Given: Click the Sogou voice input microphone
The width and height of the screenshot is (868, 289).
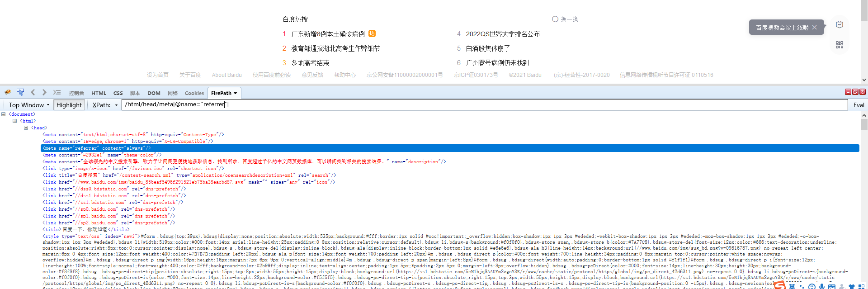Looking at the screenshot, I should [822, 286].
